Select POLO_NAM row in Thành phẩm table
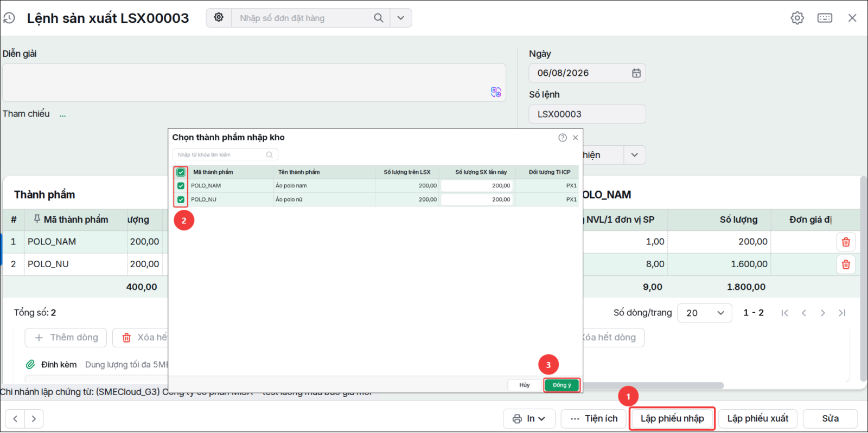This screenshot has height=433, width=868. (x=85, y=242)
